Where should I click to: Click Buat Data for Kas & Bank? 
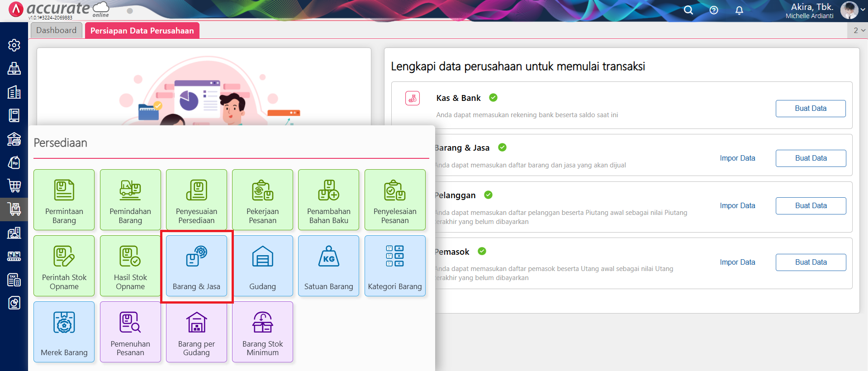click(810, 109)
